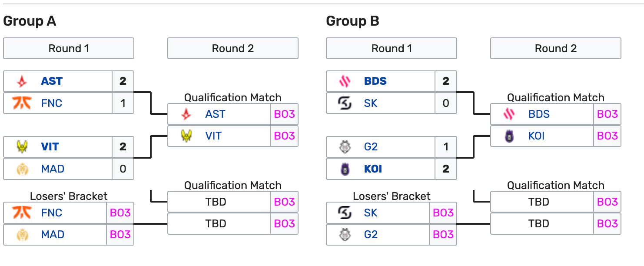Screen dimensions: 644x266
Task: Click MAD Lions logo in Losers' Bracket
Action: (22, 235)
